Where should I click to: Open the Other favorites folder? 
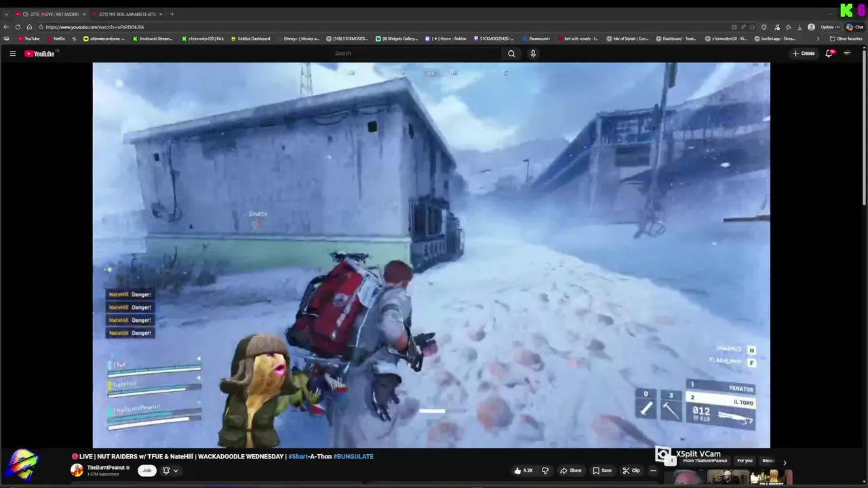click(846, 39)
